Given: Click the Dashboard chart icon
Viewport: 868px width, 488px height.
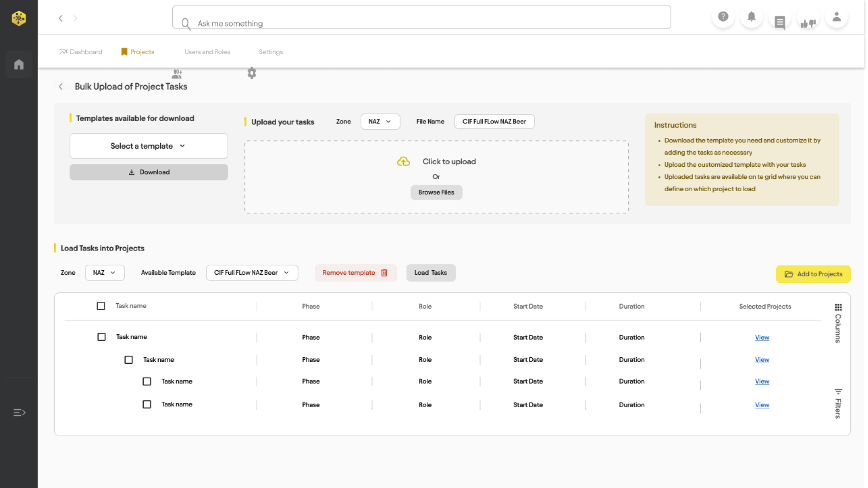Looking at the screenshot, I should [x=63, y=52].
